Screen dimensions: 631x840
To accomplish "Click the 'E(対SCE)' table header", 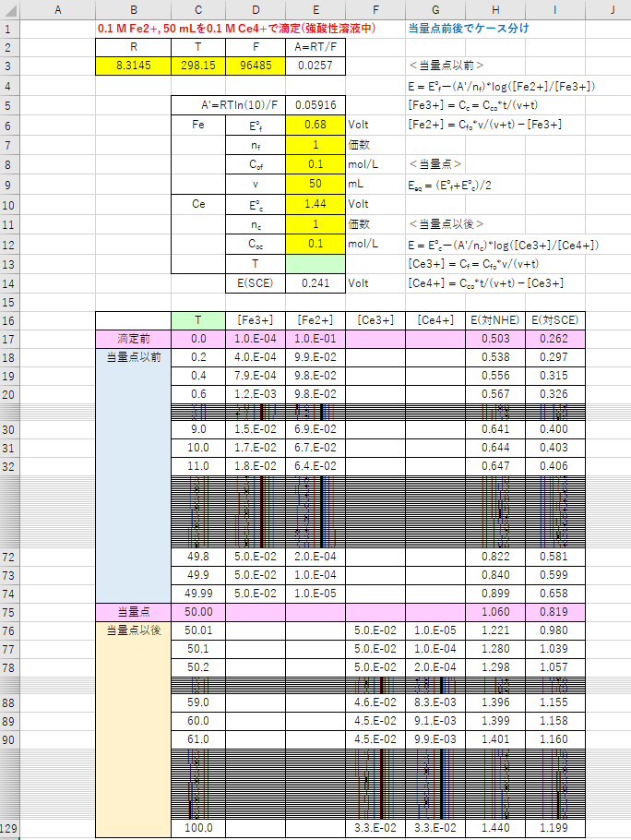I will (555, 320).
